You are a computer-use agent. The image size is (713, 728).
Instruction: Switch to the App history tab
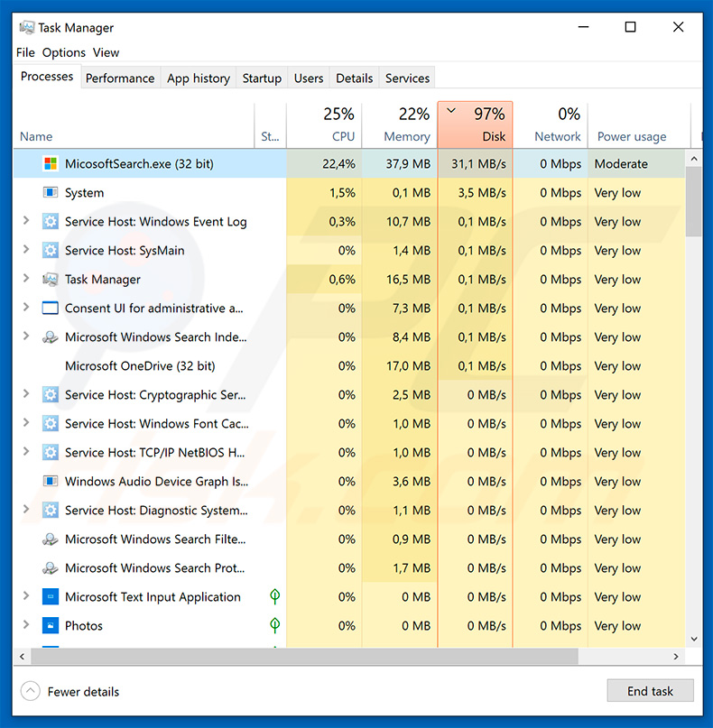point(199,78)
